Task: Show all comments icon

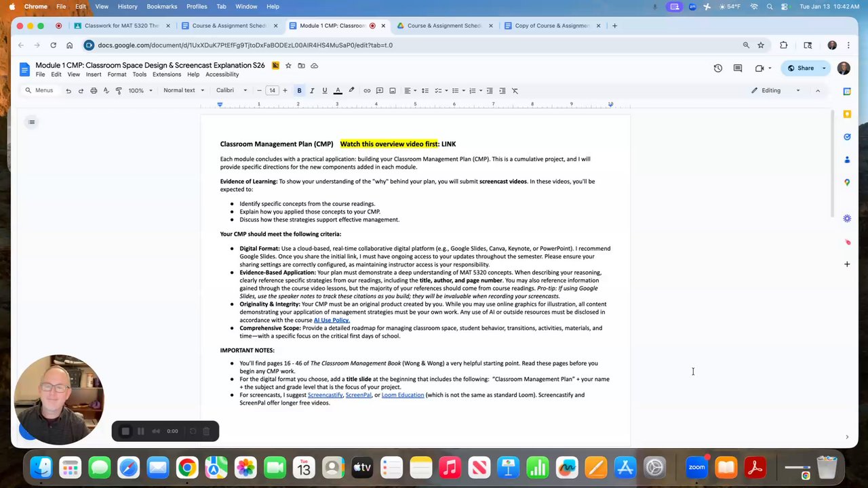Action: 738,68
